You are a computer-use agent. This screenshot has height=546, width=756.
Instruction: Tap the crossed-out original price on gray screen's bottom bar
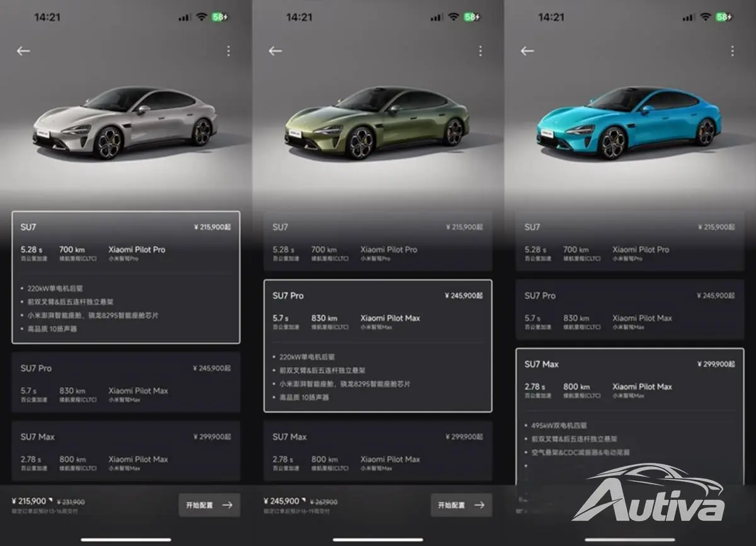(71, 502)
